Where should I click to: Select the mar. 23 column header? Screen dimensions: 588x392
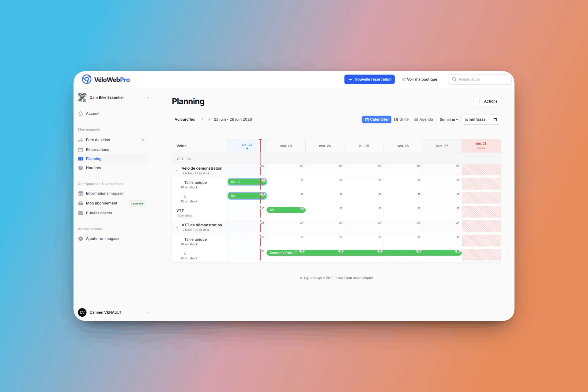tap(286, 146)
